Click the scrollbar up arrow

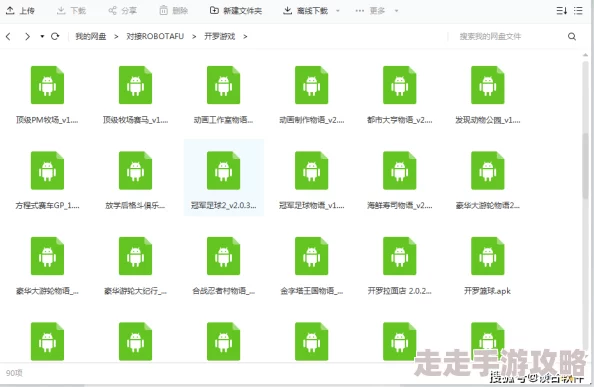586,55
